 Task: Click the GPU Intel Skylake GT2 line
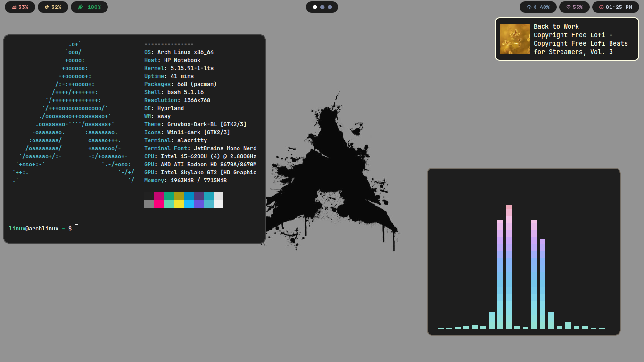pos(200,173)
